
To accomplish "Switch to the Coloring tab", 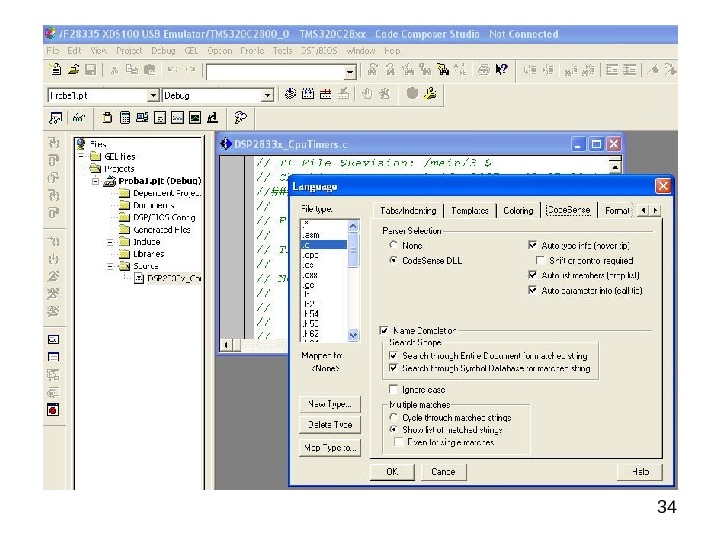I will tap(518, 210).
